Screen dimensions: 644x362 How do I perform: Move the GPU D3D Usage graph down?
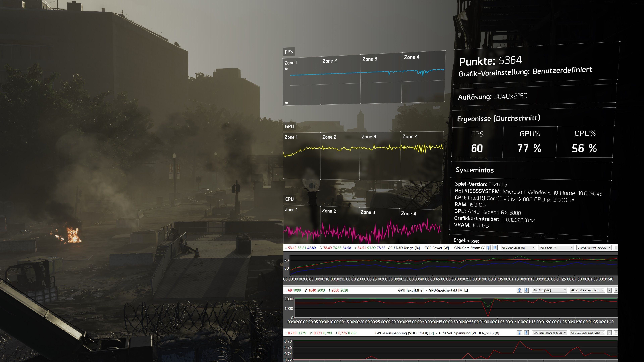click(x=495, y=248)
